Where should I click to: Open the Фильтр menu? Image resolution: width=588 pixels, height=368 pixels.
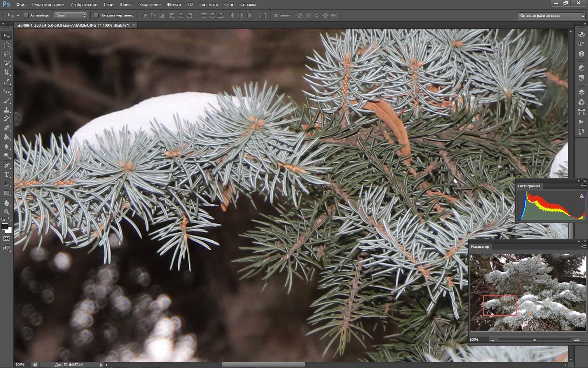[x=174, y=5]
